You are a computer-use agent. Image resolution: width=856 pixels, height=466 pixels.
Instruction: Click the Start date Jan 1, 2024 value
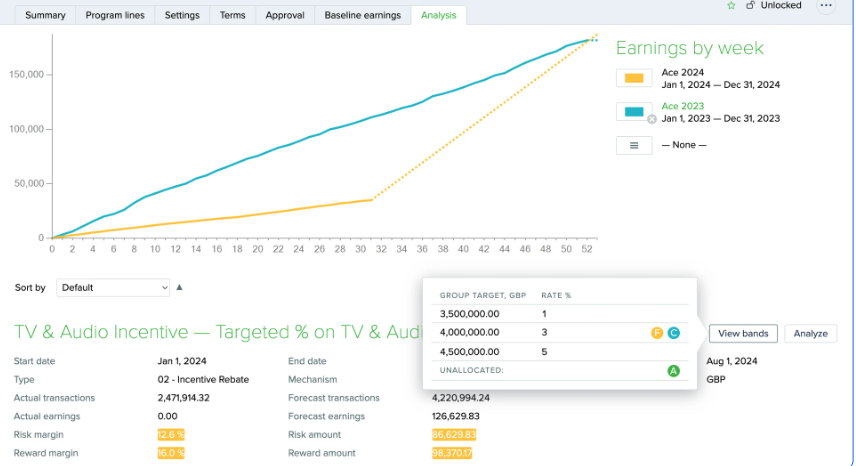[x=182, y=361]
